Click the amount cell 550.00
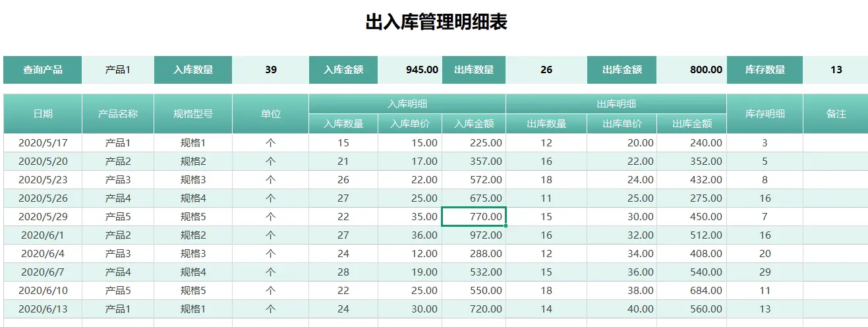 coord(474,290)
